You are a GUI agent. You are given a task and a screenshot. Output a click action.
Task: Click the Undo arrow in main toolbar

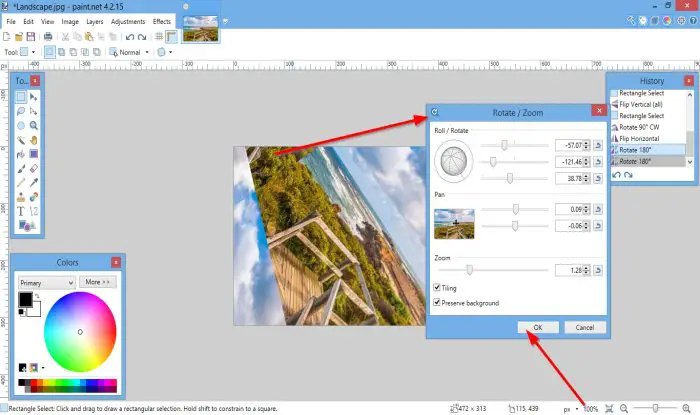[130, 37]
